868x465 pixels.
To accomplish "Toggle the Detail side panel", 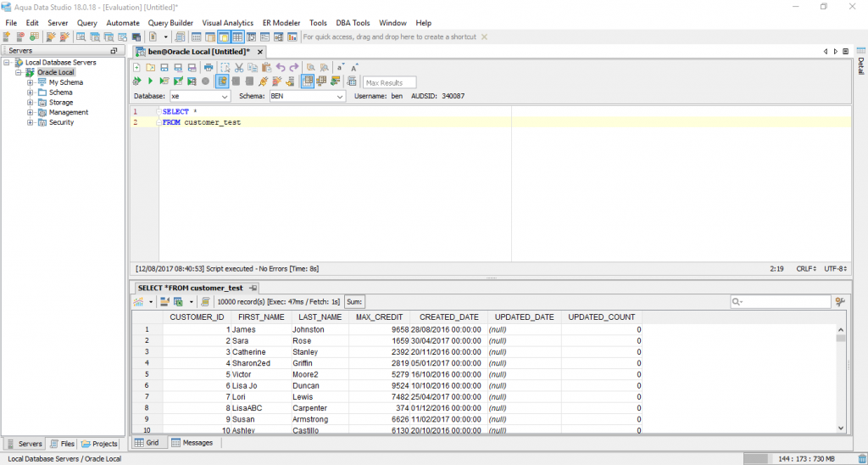I will click(x=860, y=66).
